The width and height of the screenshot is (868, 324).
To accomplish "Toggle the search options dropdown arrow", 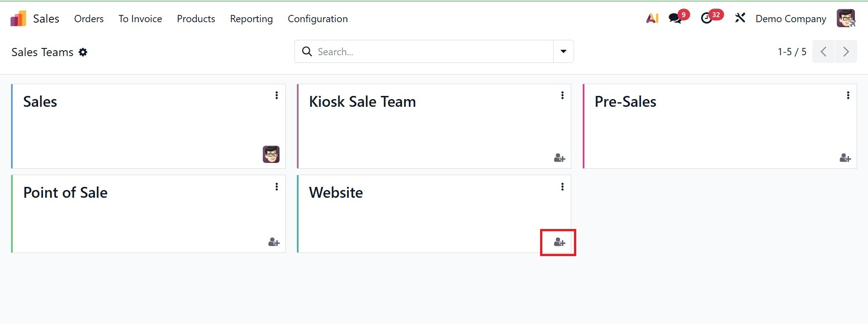I will [563, 52].
